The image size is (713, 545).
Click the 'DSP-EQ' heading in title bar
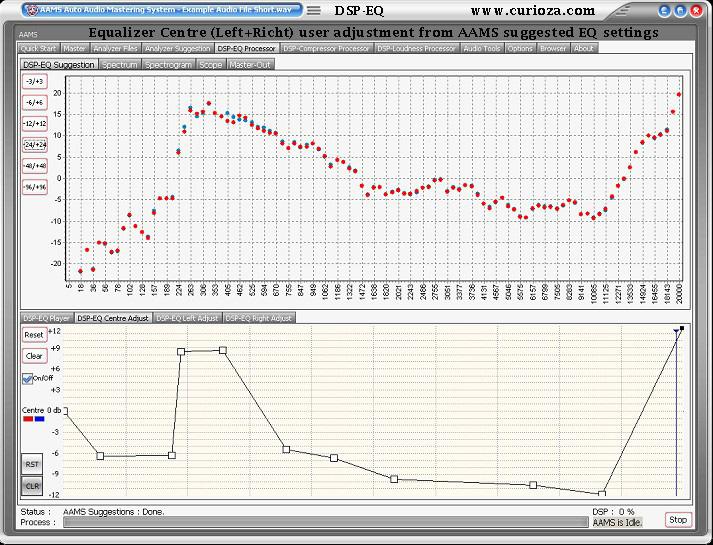359,11
